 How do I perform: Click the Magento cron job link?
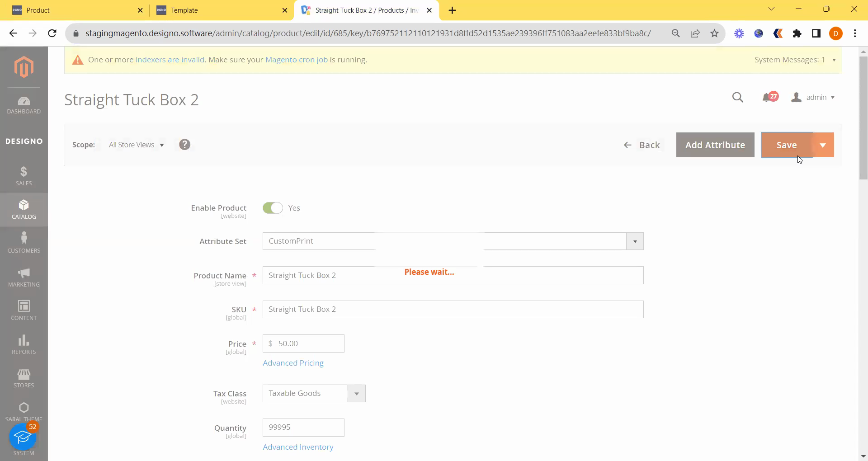(x=296, y=60)
